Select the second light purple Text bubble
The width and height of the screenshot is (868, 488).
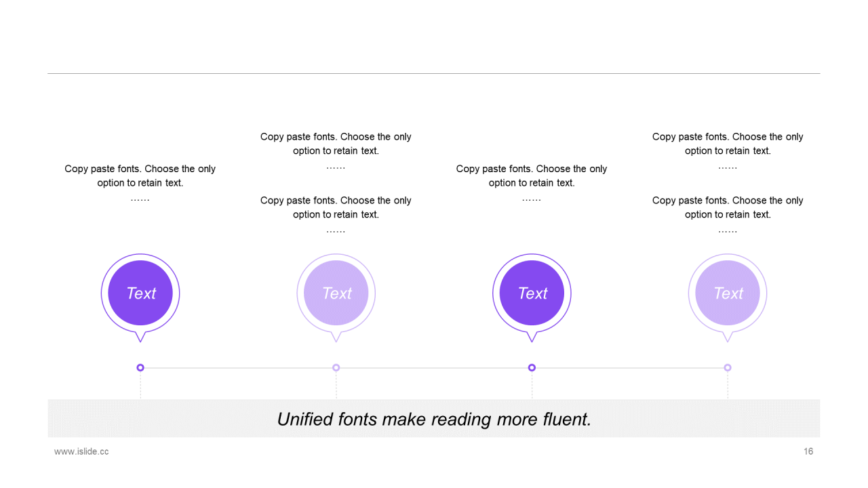(x=336, y=293)
